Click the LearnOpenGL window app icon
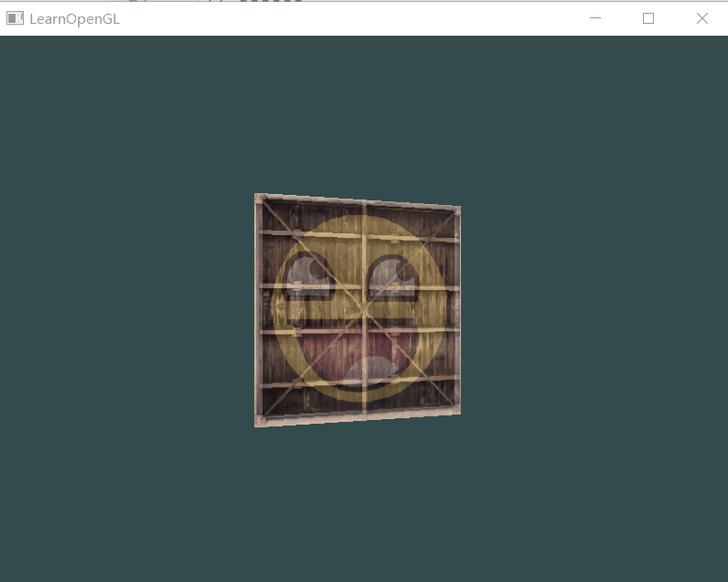This screenshot has width=728, height=582. tap(15, 18)
